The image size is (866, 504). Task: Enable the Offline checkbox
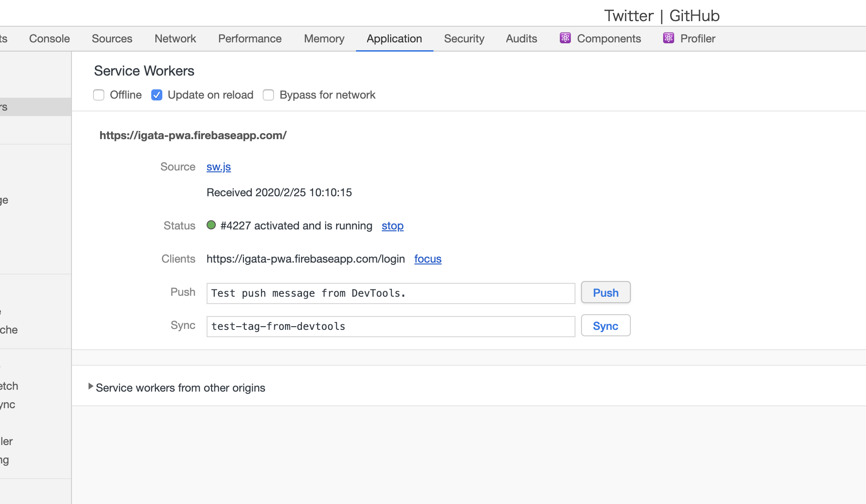coord(99,95)
